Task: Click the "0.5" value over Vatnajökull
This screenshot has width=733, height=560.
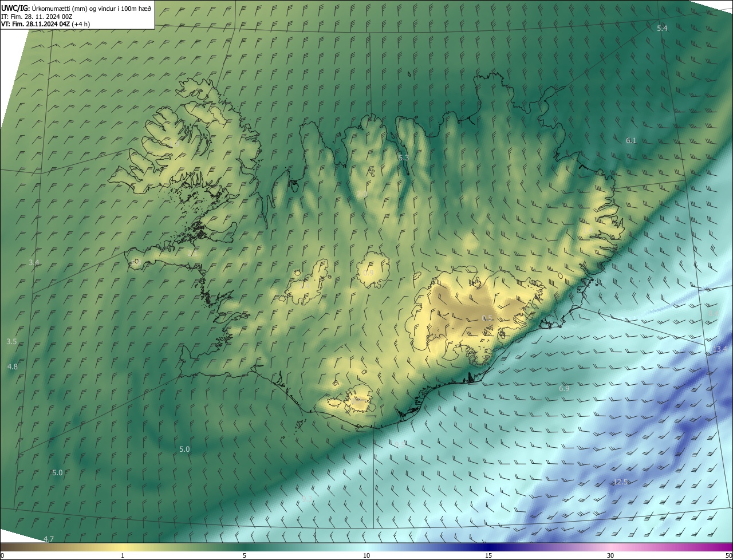Action: pos(487,318)
